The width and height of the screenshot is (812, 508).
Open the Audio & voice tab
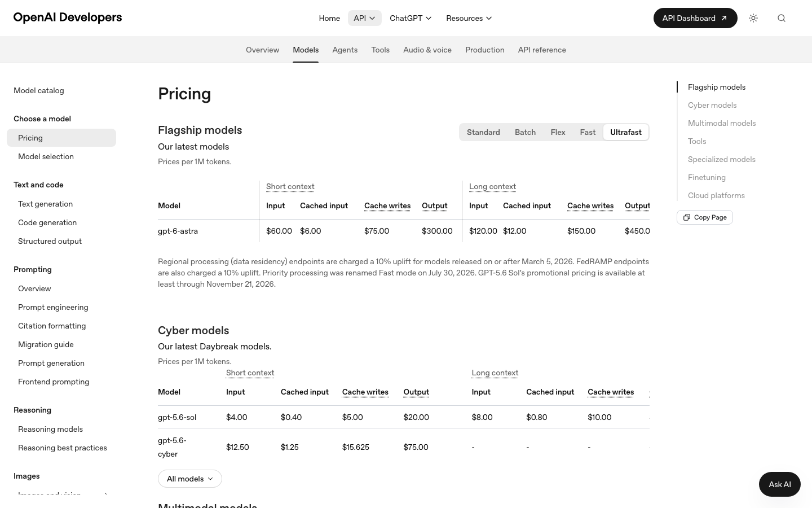point(427,50)
